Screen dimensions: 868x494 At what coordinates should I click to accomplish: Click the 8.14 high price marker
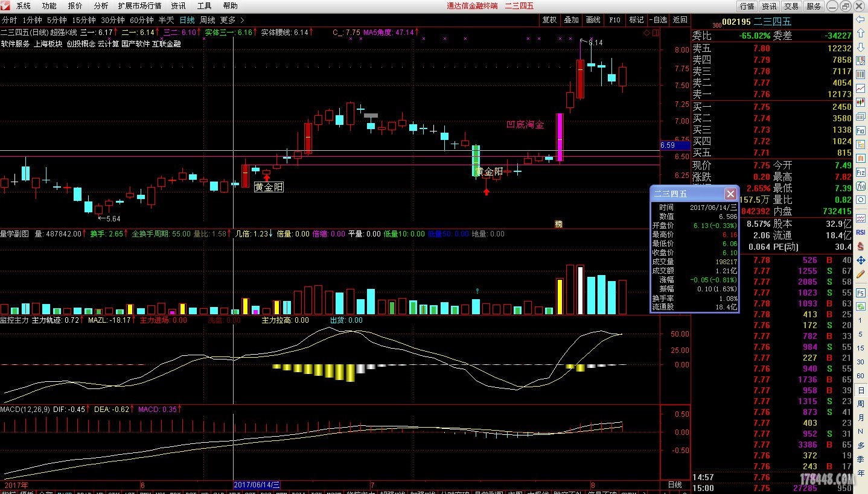(595, 42)
